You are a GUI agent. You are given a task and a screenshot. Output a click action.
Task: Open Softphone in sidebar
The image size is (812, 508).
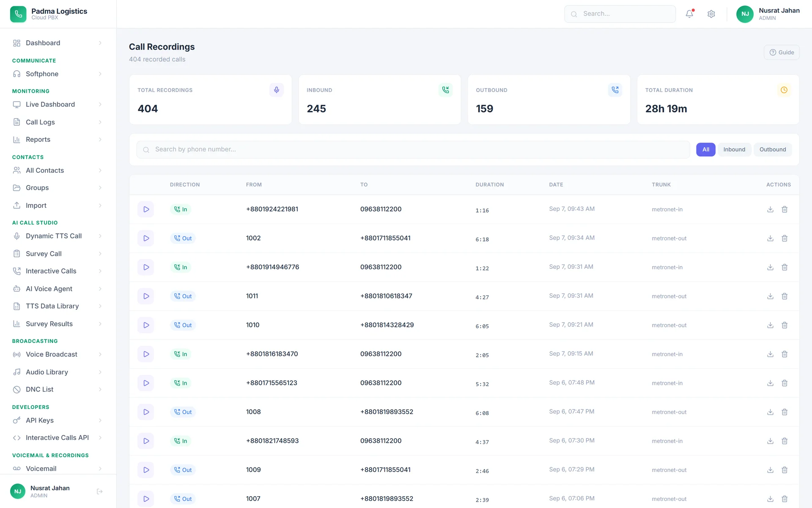[58, 74]
